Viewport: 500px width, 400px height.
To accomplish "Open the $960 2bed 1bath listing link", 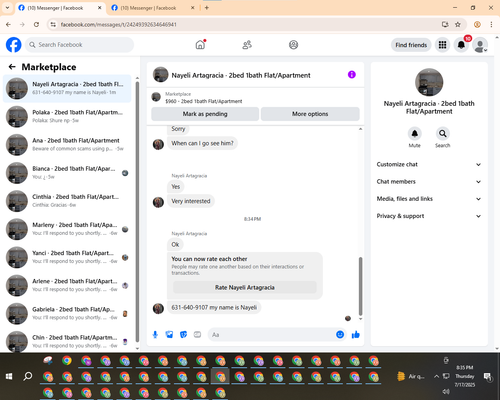I will 204,101.
